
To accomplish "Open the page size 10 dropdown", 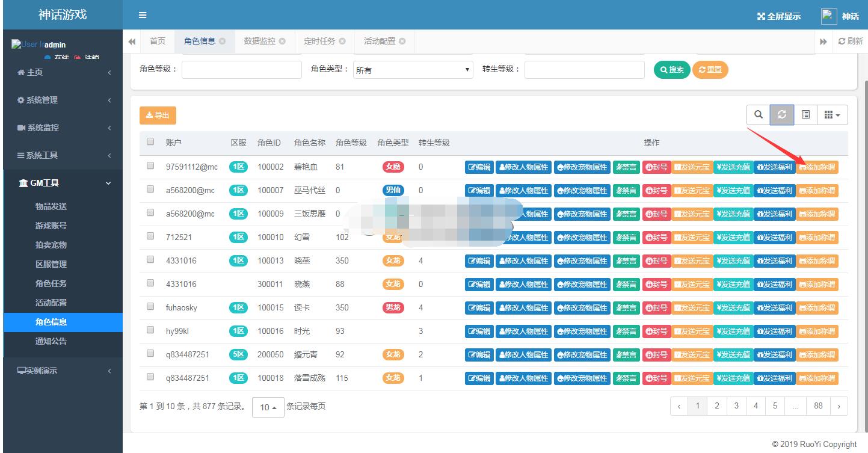I will coord(268,407).
